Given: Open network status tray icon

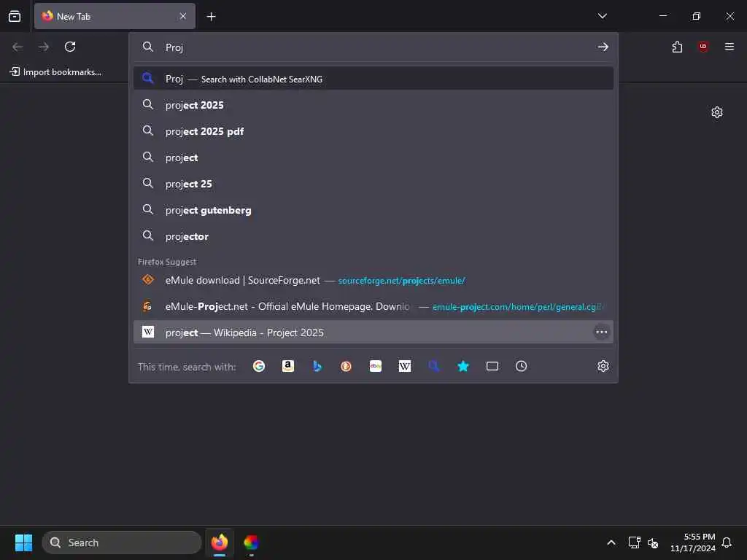Looking at the screenshot, I should tap(634, 542).
